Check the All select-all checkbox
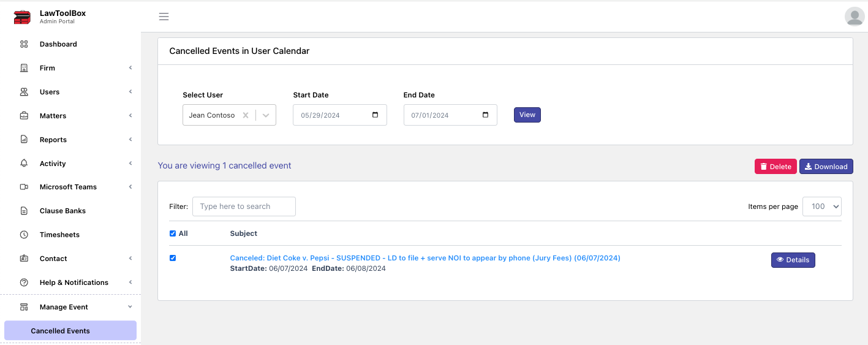 click(x=173, y=233)
